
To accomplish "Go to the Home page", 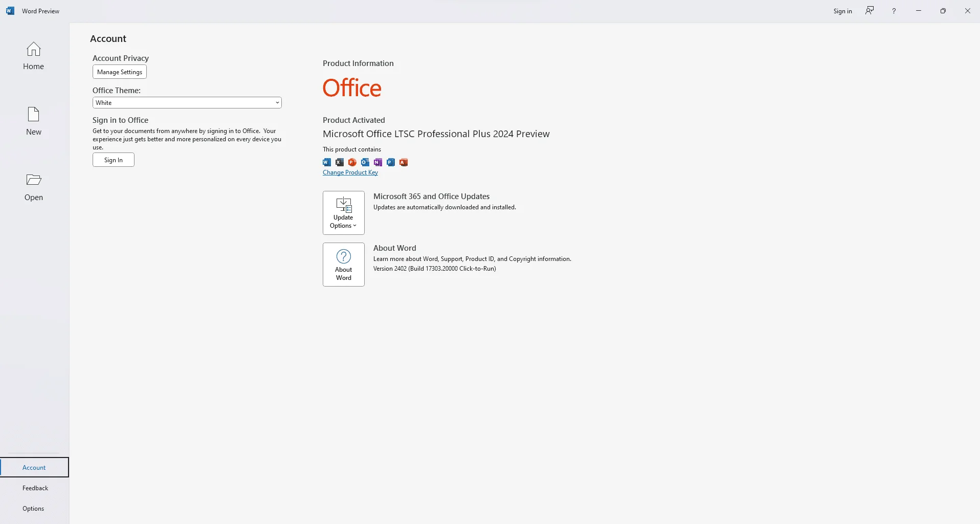I will point(34,56).
